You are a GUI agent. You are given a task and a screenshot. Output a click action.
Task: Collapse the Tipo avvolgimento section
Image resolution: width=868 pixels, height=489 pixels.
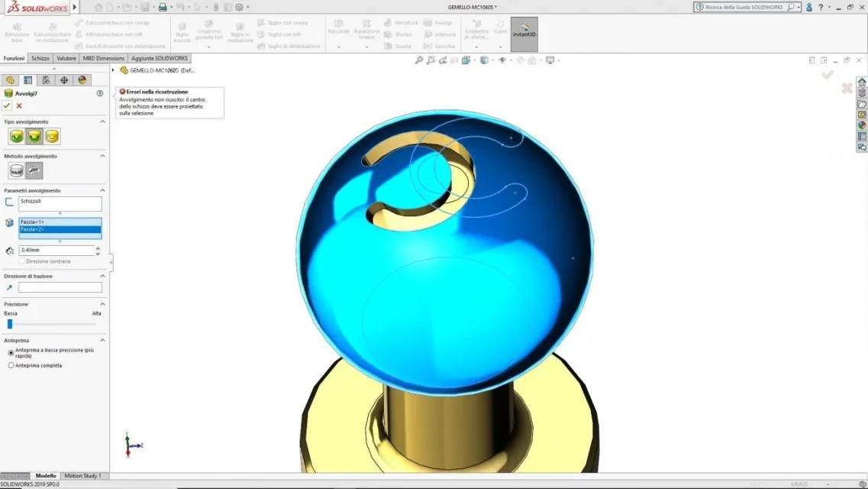102,121
